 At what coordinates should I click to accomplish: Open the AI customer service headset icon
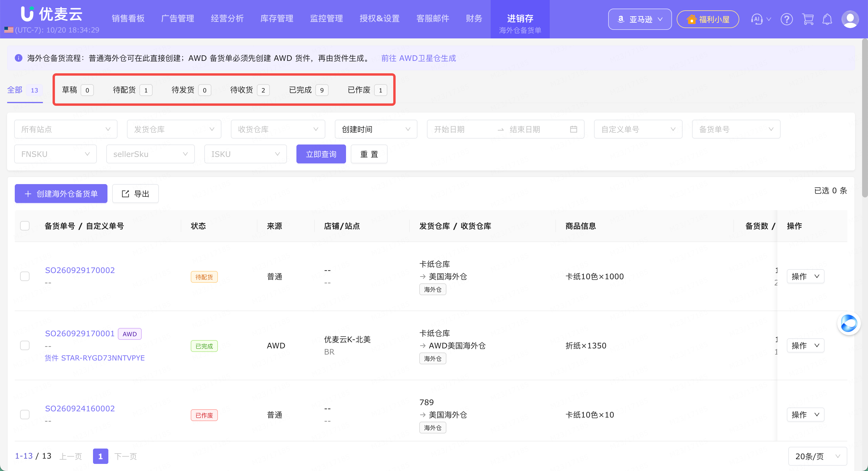757,19
